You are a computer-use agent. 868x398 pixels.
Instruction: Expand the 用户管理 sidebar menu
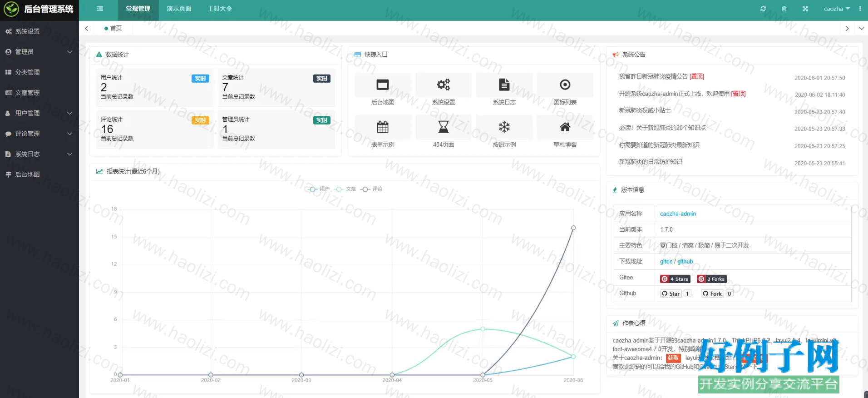pos(39,113)
